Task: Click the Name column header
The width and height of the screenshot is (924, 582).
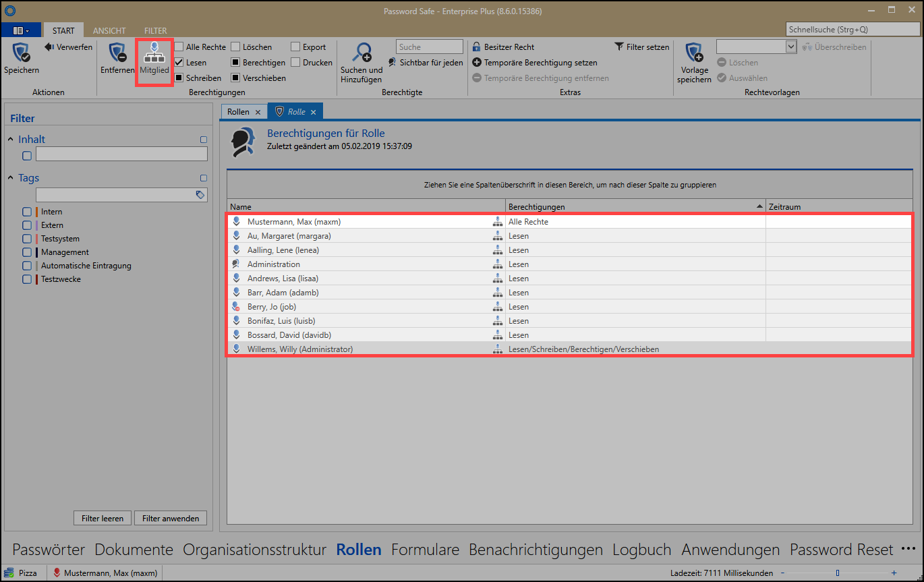Action: (366, 206)
